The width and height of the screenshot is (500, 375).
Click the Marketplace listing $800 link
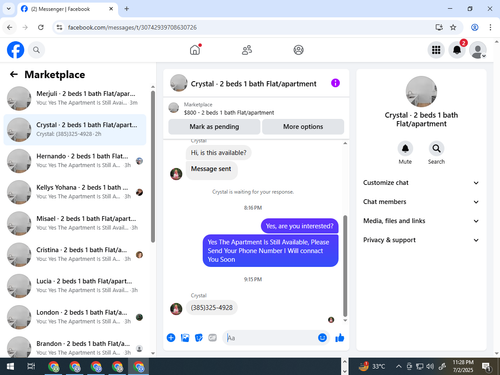[229, 113]
